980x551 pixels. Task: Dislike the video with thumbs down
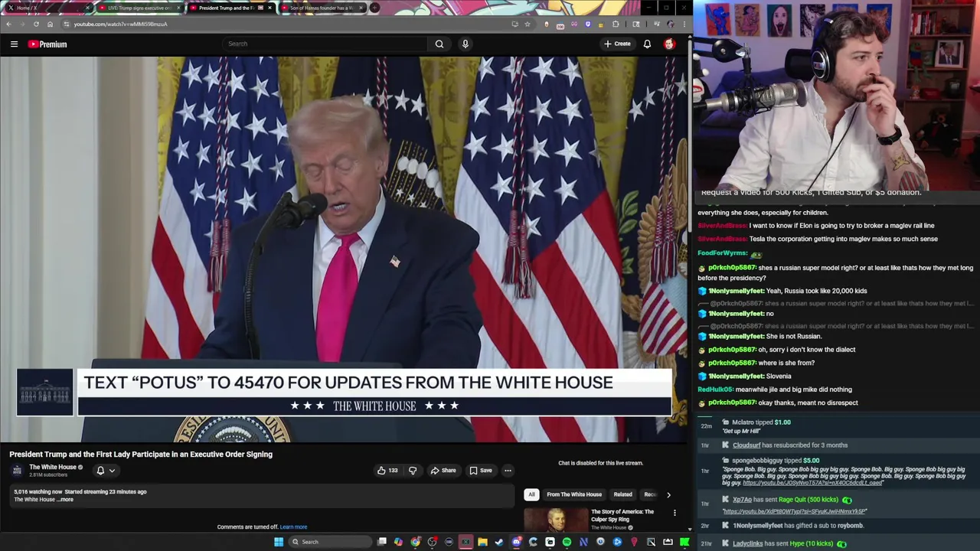click(413, 471)
